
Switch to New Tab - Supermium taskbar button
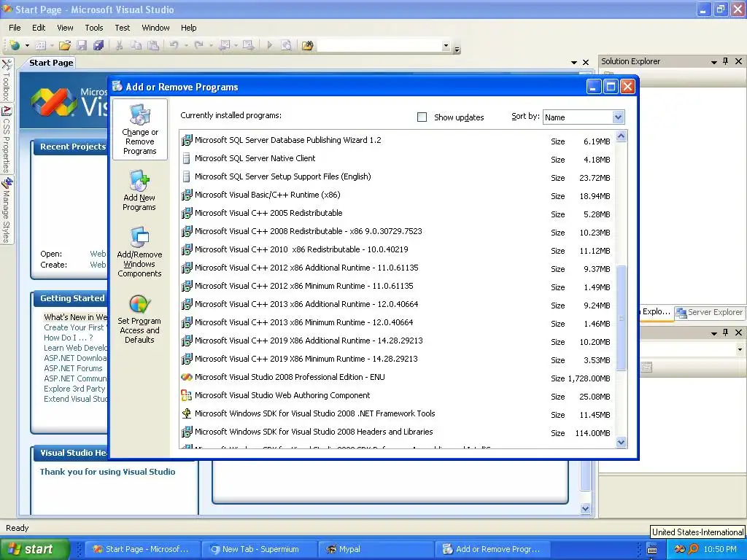(260, 549)
